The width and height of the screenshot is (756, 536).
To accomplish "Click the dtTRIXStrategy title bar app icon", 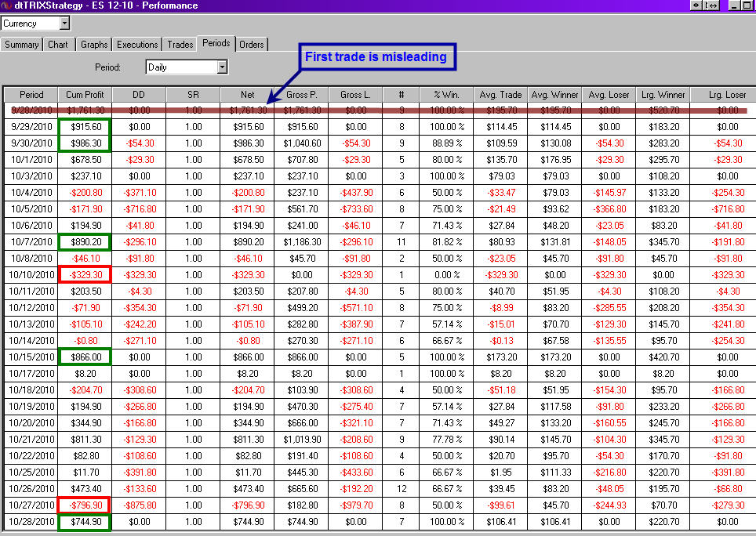I will tap(5, 5).
